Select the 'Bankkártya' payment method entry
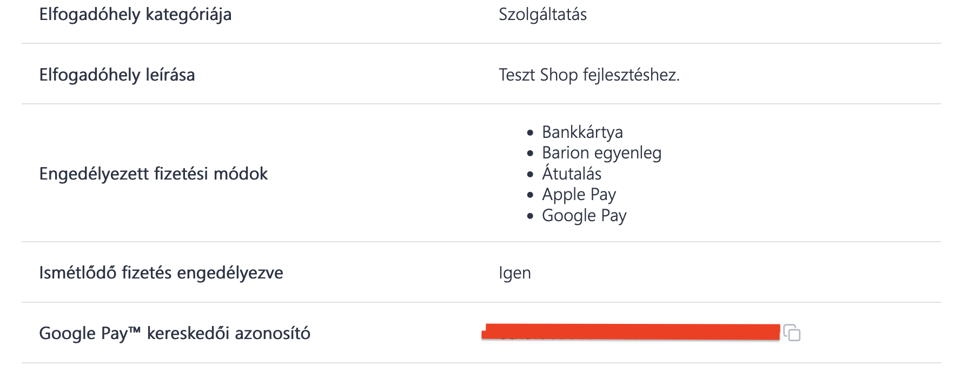 click(583, 131)
